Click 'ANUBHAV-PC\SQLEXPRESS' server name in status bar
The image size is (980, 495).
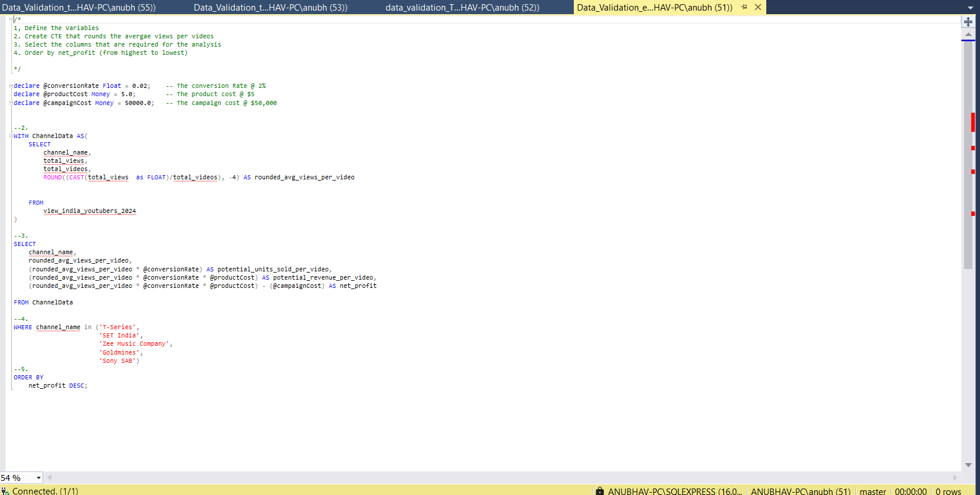coord(675,491)
